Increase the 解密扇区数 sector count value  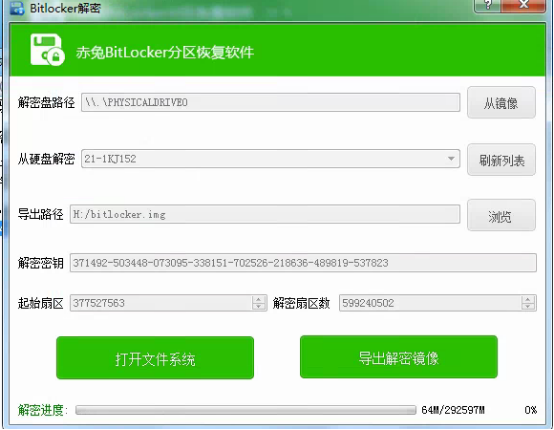click(x=528, y=299)
